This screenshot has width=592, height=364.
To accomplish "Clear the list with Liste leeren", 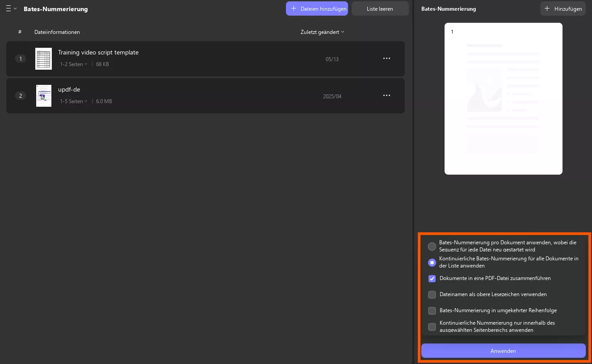I will [380, 8].
